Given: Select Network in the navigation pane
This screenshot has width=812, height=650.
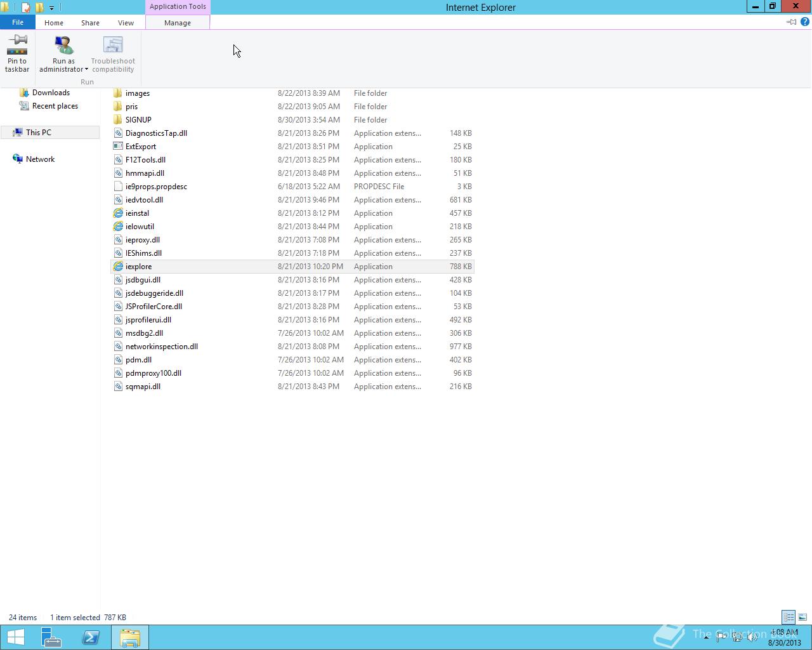Looking at the screenshot, I should tap(40, 159).
